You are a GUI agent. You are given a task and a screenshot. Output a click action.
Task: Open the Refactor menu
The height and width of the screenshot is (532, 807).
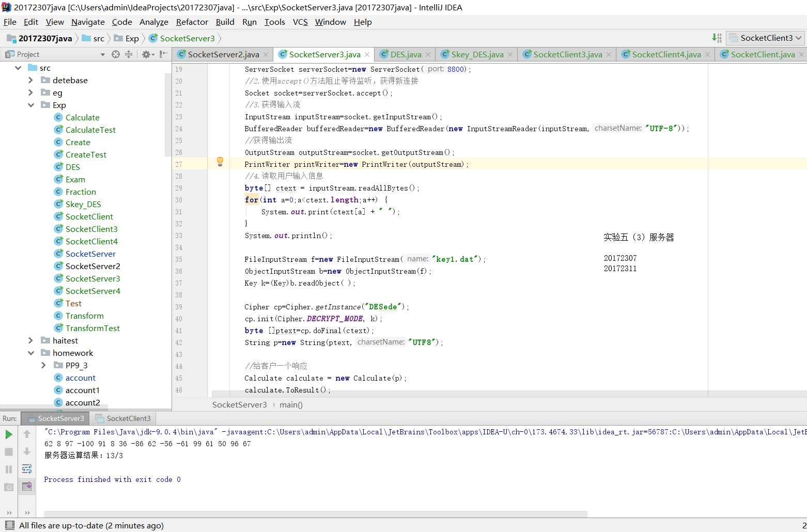192,22
